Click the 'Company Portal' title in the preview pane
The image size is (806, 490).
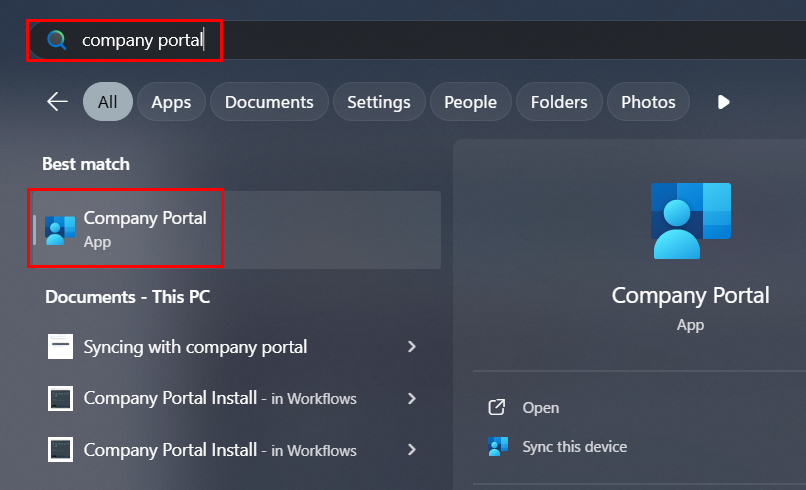pyautogui.click(x=690, y=296)
